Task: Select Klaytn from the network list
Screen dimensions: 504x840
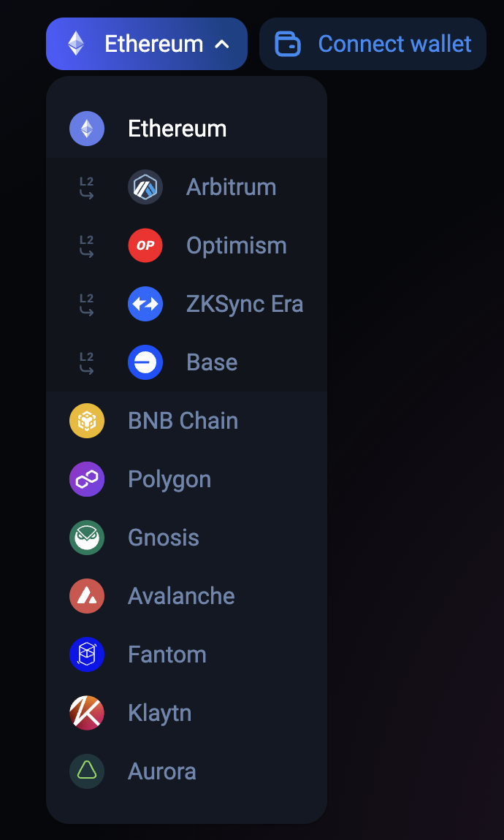Action: click(x=159, y=713)
